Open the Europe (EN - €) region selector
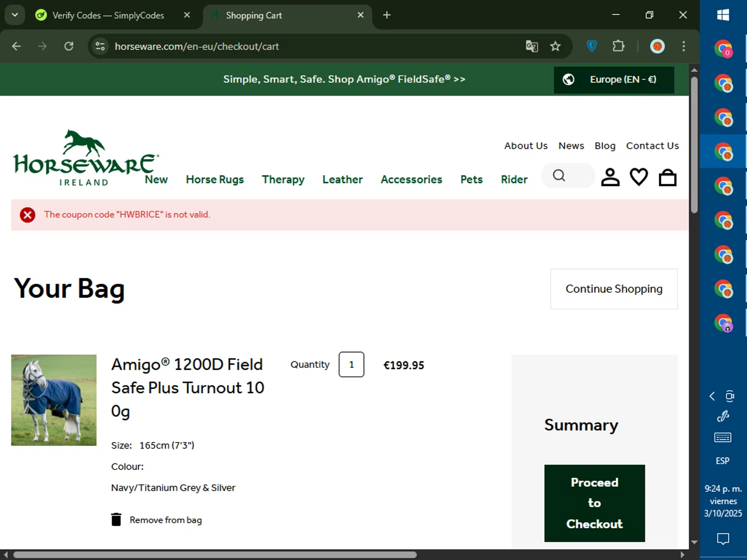Viewport: 747px width, 560px height. click(614, 80)
